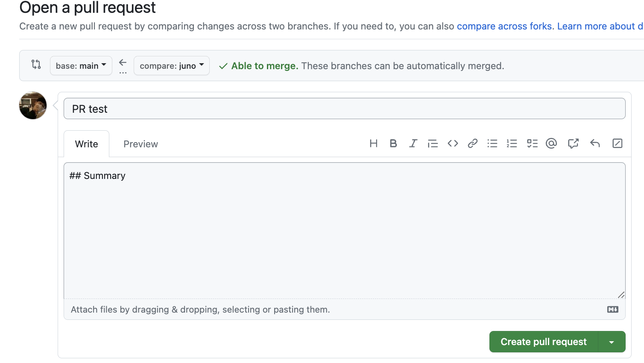Click the Create pull request button

coord(543,342)
